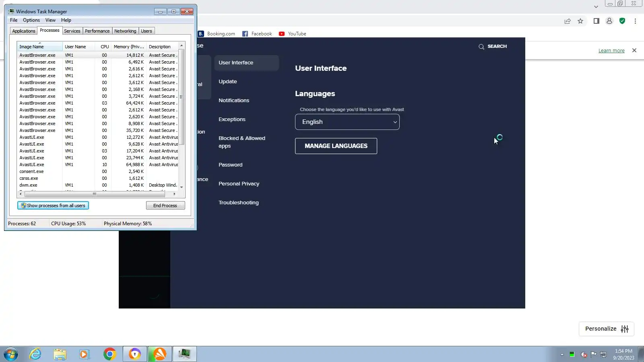
Task: Open the Options menu in Task Manager
Action: 31,20
